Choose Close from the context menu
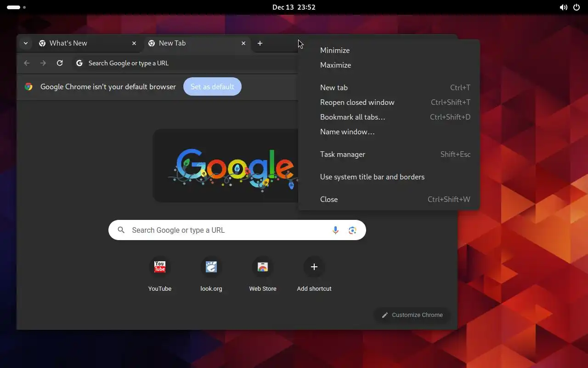 click(389, 199)
